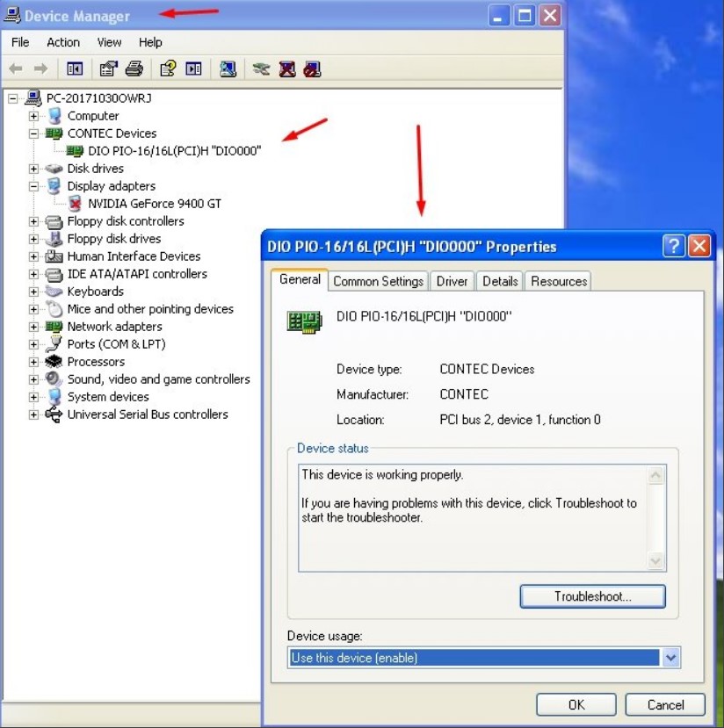Expand the Computer node
724x728 pixels.
coord(33,116)
